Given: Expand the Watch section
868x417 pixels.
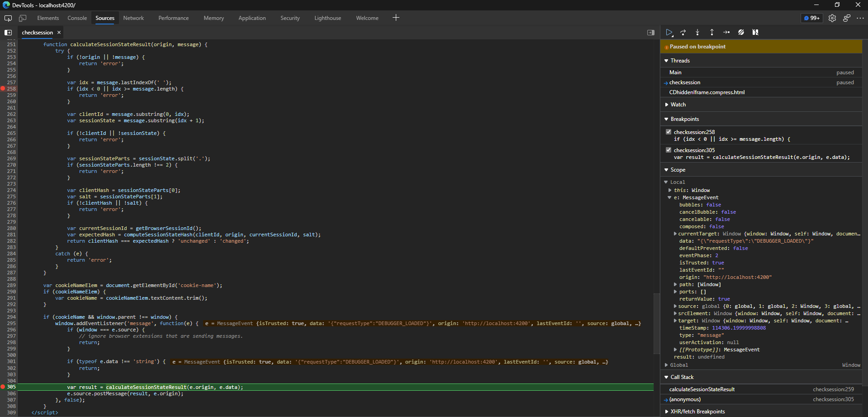Looking at the screenshot, I should pos(666,105).
